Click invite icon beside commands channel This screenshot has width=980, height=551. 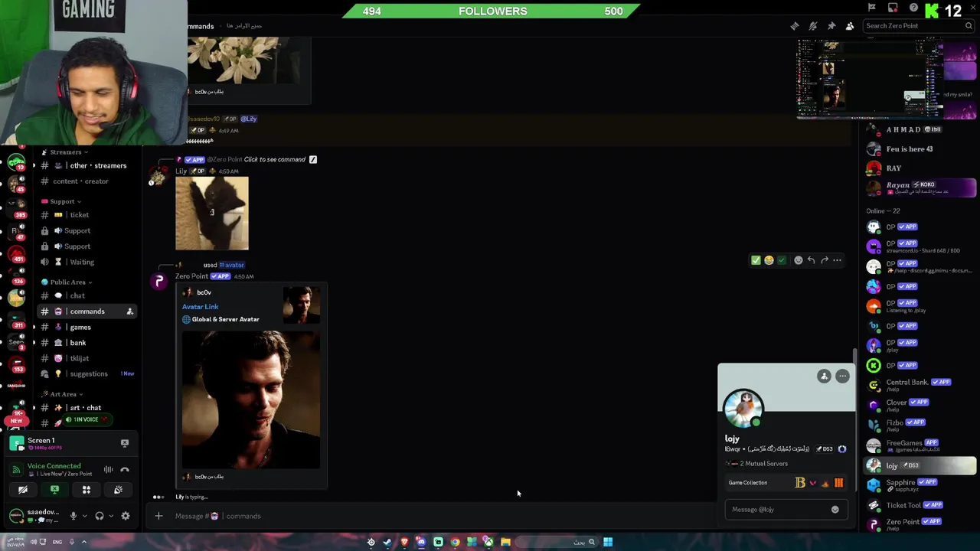pyautogui.click(x=129, y=311)
